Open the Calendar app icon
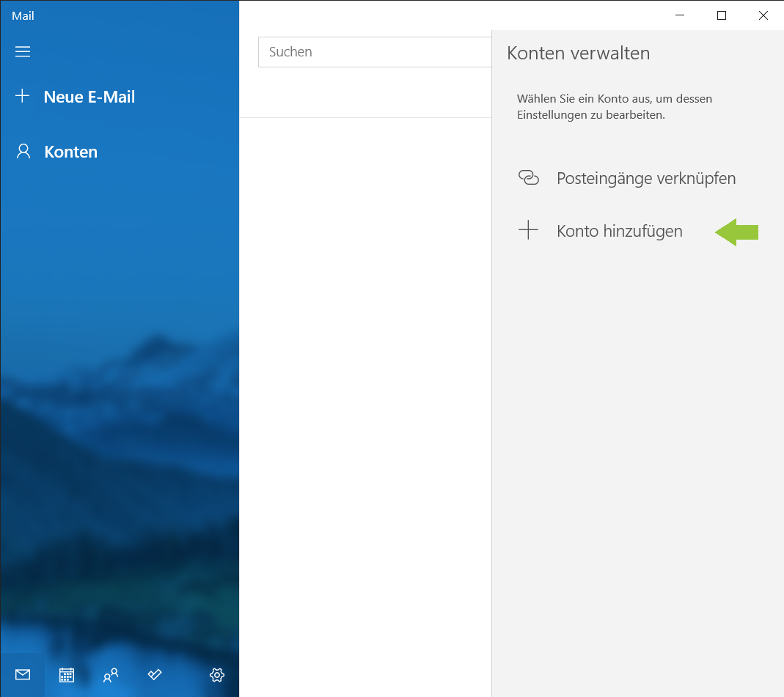 (x=67, y=674)
